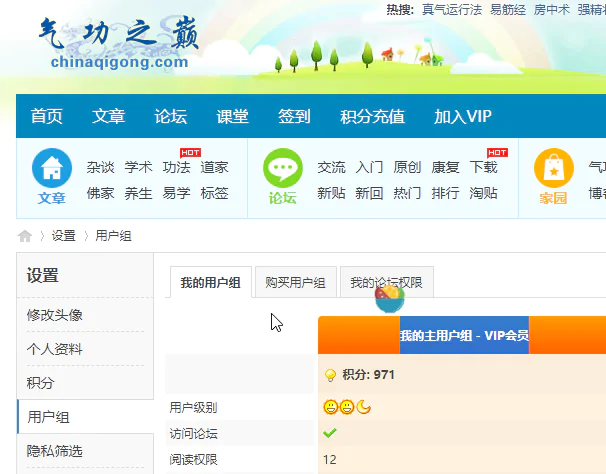The height and width of the screenshot is (474, 606).
Task: Open 养生 article category
Action: 138,193
